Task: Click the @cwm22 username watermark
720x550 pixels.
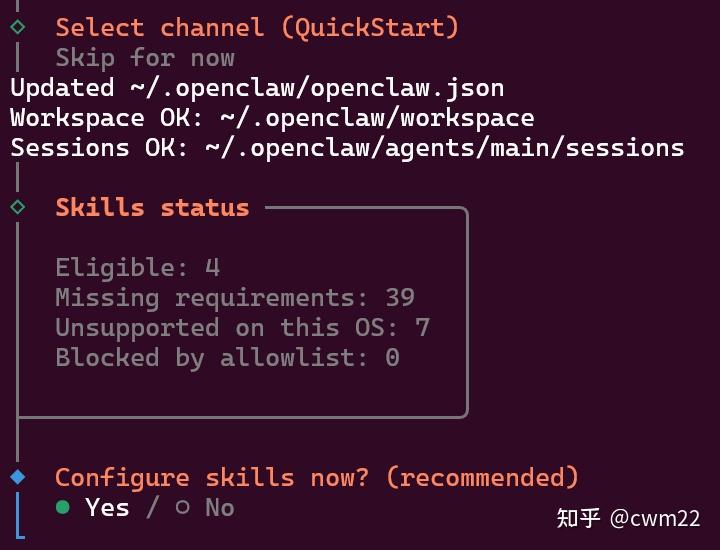Action: 655,518
